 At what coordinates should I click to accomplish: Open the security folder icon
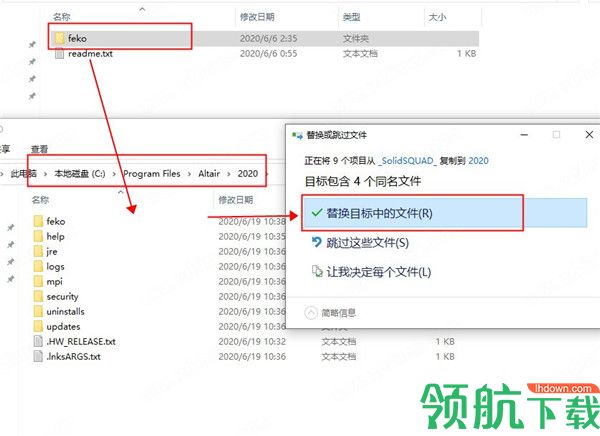tap(38, 297)
